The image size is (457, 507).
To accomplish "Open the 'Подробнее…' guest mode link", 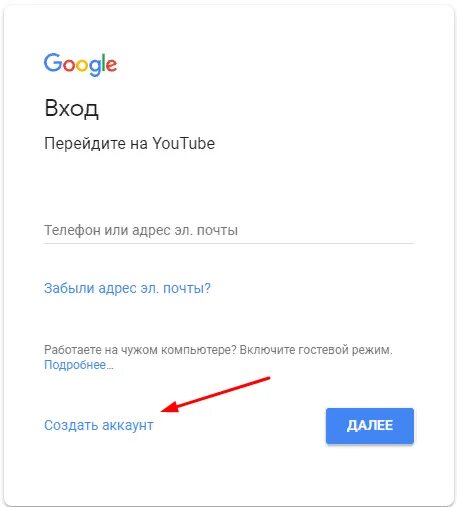I will click(x=79, y=365).
